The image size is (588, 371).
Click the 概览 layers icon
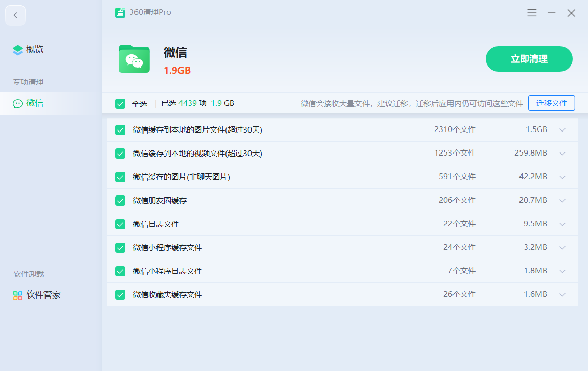(x=17, y=50)
